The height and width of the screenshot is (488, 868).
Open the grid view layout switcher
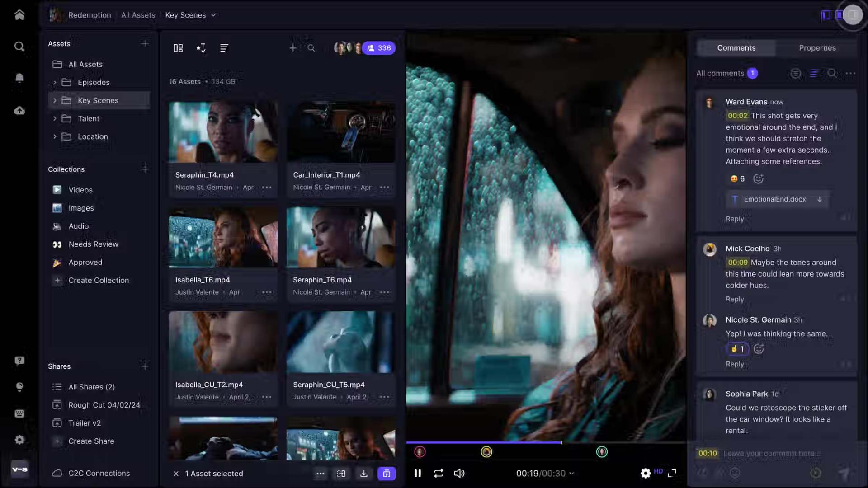click(178, 48)
